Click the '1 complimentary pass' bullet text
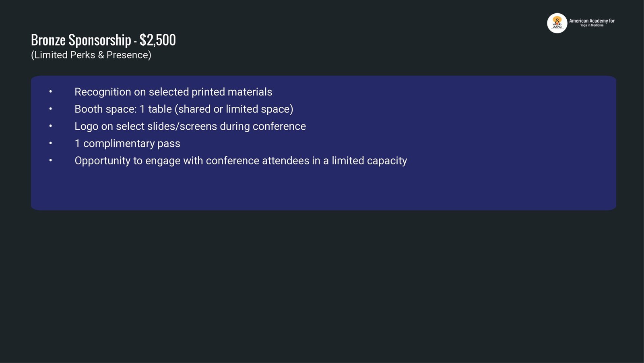Image resolution: width=644 pixels, height=363 pixels. [x=127, y=143]
